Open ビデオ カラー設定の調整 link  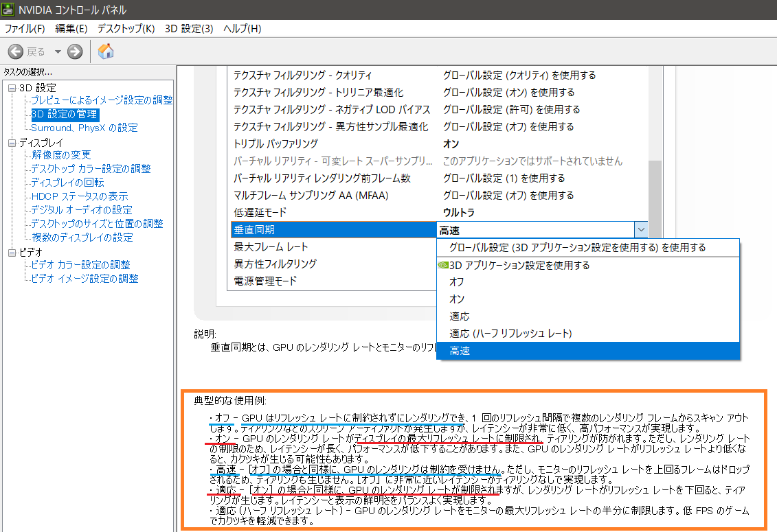[x=80, y=265]
